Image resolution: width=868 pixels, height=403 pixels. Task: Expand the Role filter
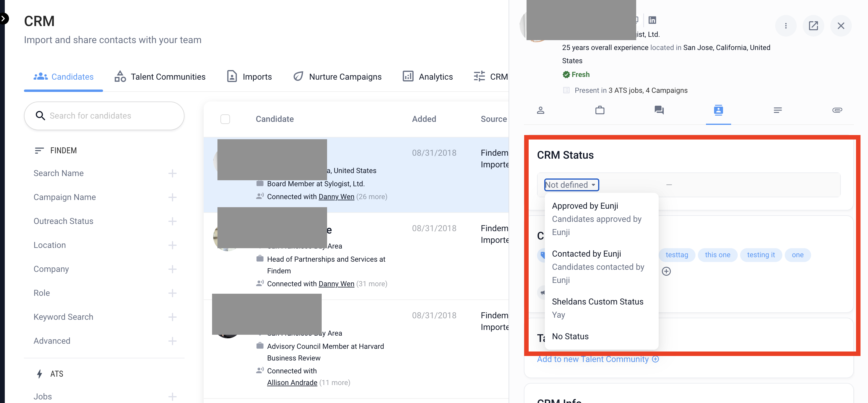172,293
